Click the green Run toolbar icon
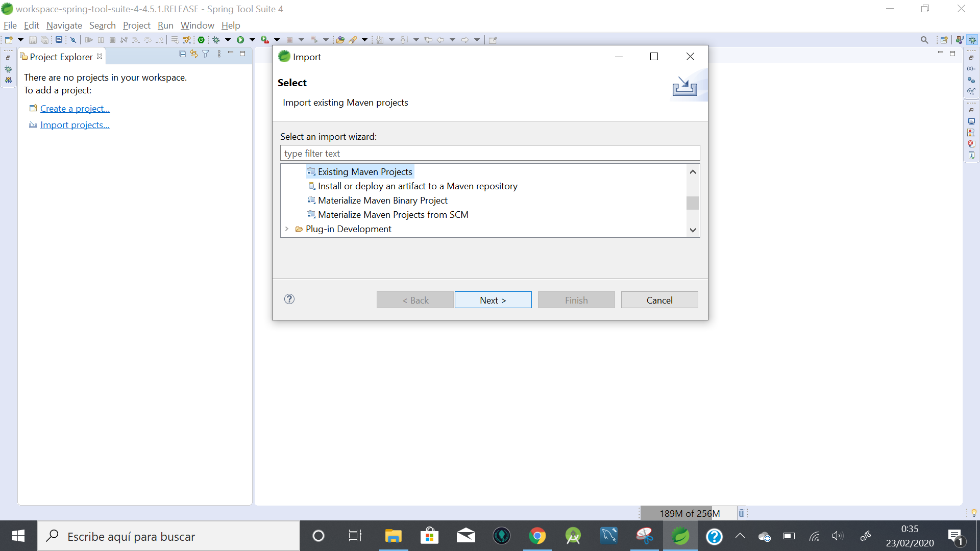This screenshot has width=980, height=551. pos(240,40)
